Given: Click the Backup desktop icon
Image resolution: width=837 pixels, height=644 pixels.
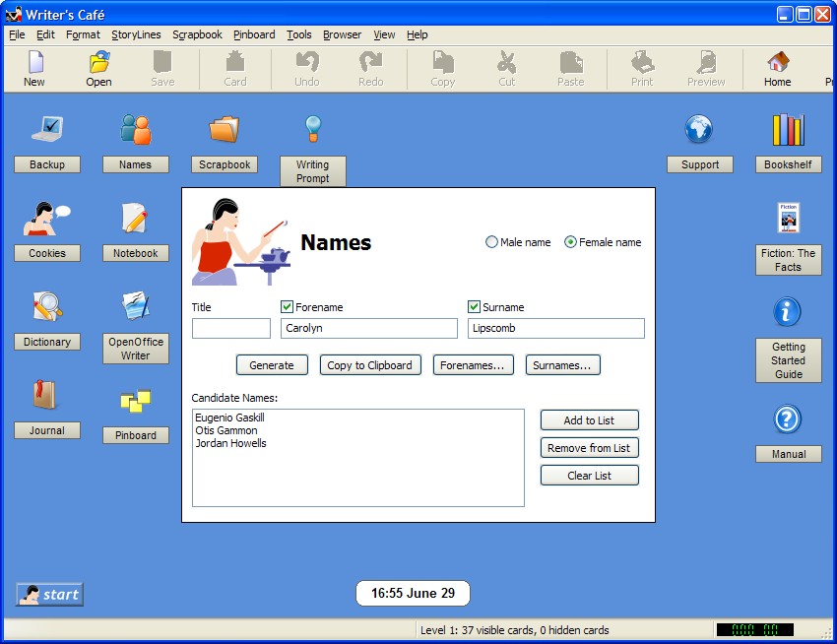Looking at the screenshot, I should point(47,138).
